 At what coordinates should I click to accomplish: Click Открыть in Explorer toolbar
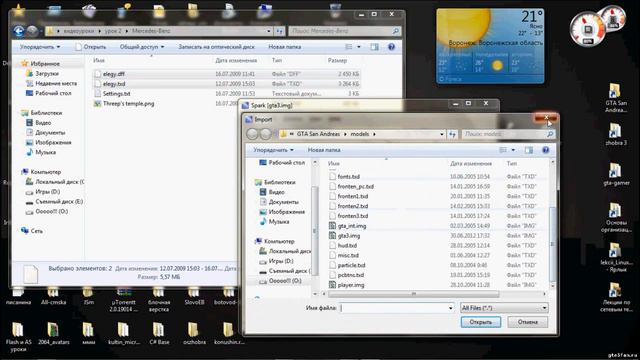click(x=91, y=47)
